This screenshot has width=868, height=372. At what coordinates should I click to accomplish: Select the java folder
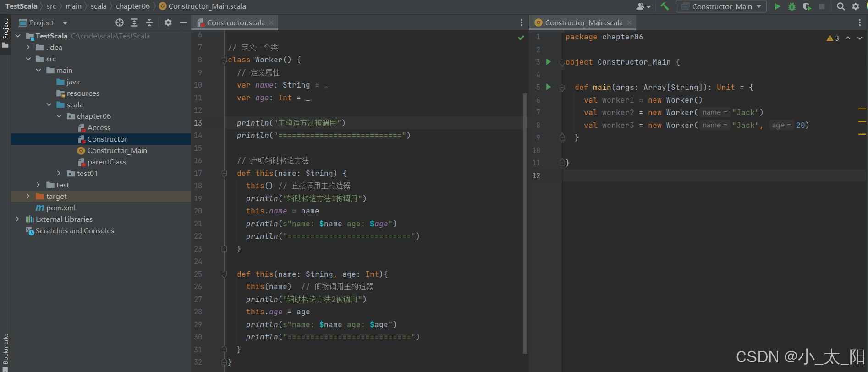(x=73, y=82)
